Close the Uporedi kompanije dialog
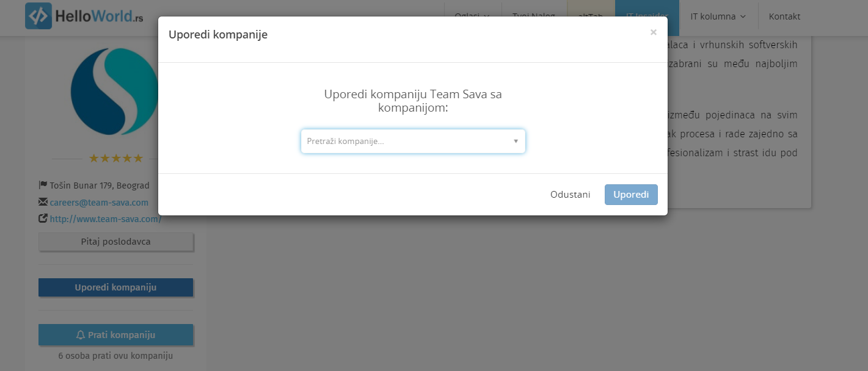 [x=654, y=32]
